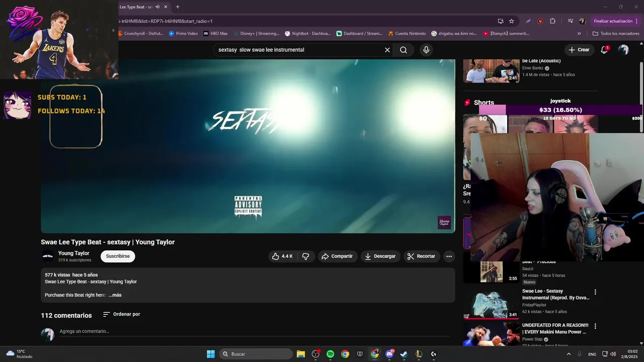Screen dimensions: 644x362
Task: Open the be Late (Acoustic) video thumbnail
Action: (491, 71)
